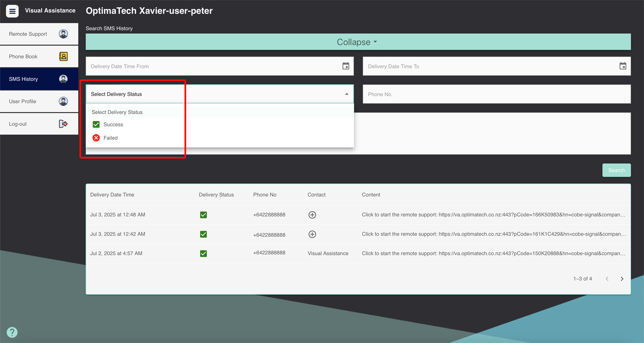Viewport: 644px width, 343px height.
Task: Open the hamburger menu icon
Action: [x=12, y=11]
